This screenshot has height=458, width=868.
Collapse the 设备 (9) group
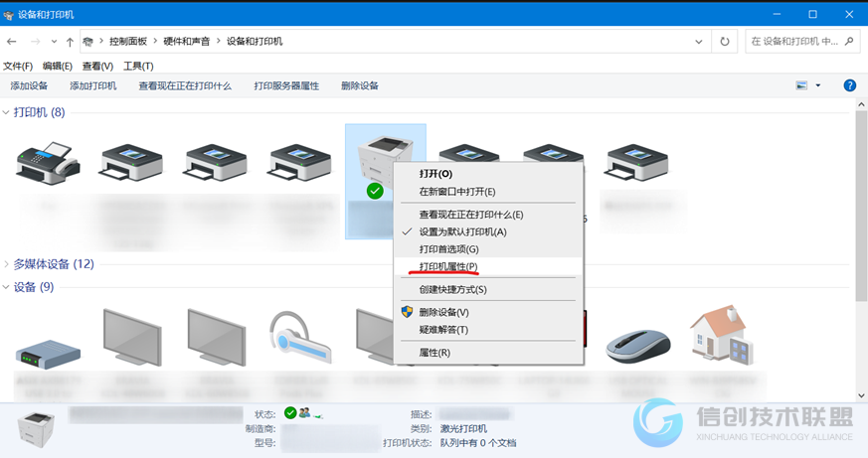pyautogui.click(x=6, y=287)
